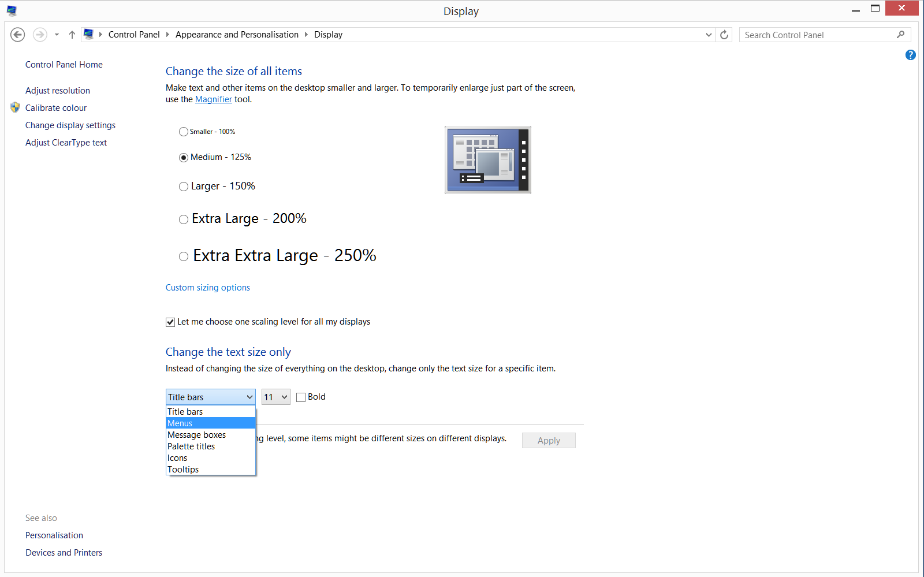Expand breadcrumb arrow after Appearance and Personalisation
This screenshot has width=924, height=577.
pyautogui.click(x=306, y=35)
